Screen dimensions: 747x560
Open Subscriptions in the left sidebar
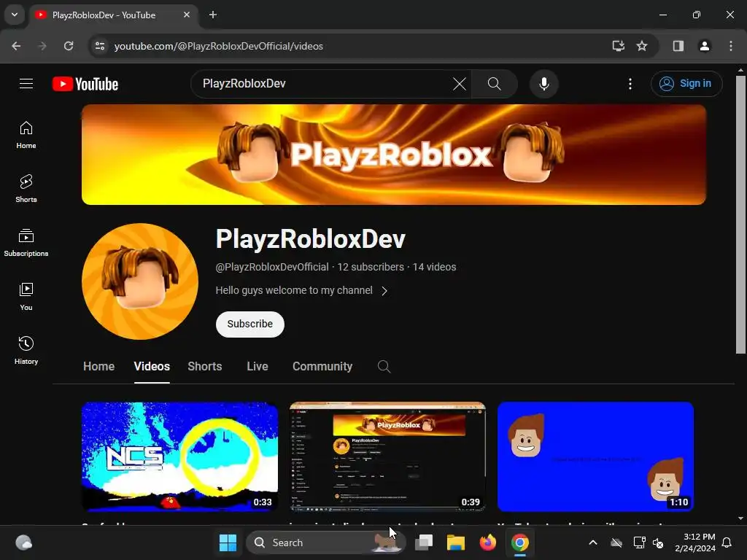[26, 243]
